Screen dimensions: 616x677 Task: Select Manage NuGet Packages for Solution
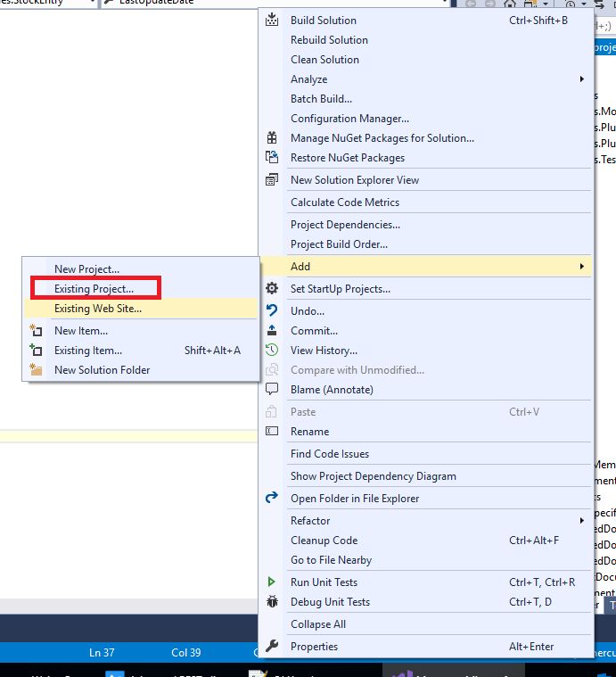tap(382, 138)
